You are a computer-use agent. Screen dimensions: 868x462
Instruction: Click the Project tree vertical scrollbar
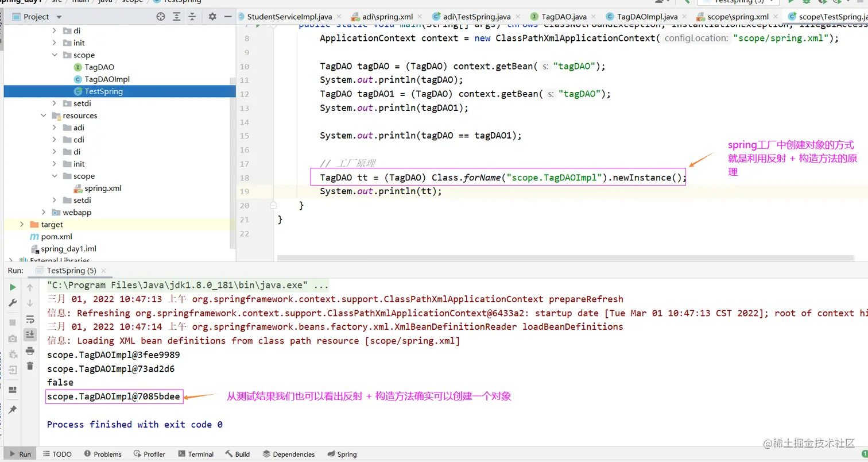pos(232,162)
